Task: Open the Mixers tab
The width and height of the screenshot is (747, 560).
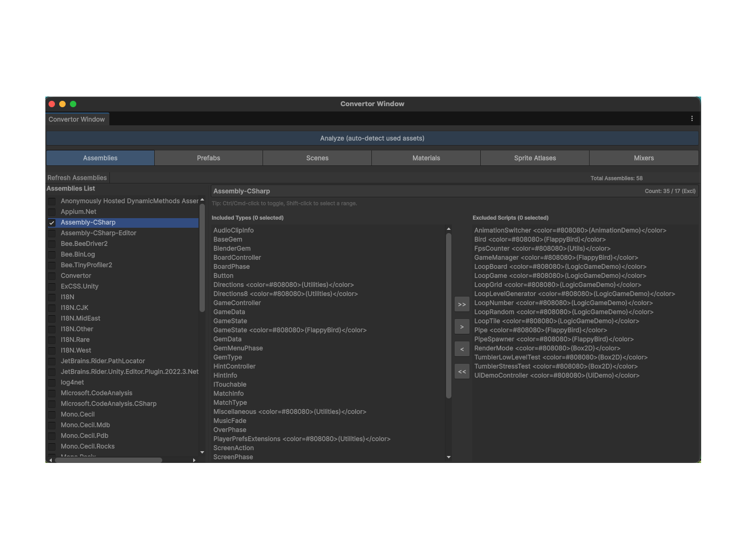Action: pos(644,158)
